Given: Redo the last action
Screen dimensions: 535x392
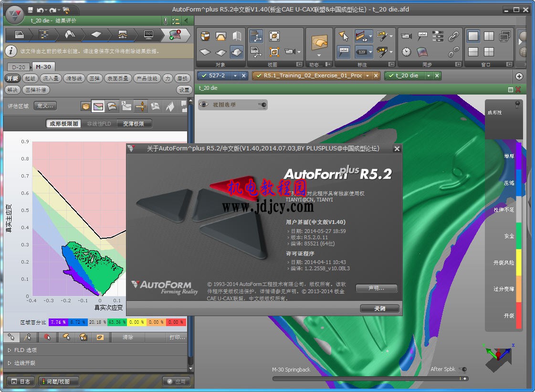Looking at the screenshot, I should pyautogui.click(x=52, y=10).
